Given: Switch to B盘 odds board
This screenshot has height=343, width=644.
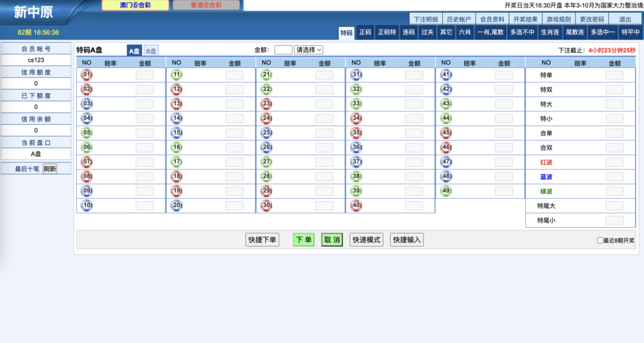Looking at the screenshot, I should point(151,51).
